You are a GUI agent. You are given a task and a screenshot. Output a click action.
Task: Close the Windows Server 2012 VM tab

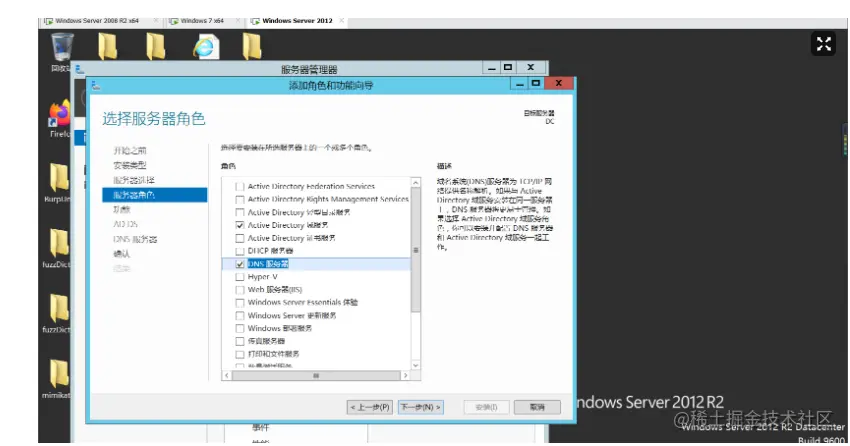pyautogui.click(x=342, y=21)
